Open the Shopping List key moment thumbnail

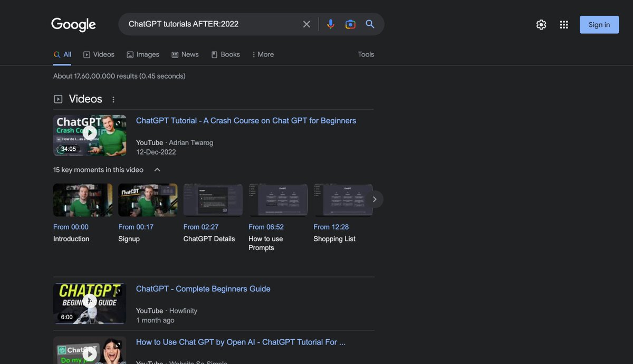[x=343, y=200]
